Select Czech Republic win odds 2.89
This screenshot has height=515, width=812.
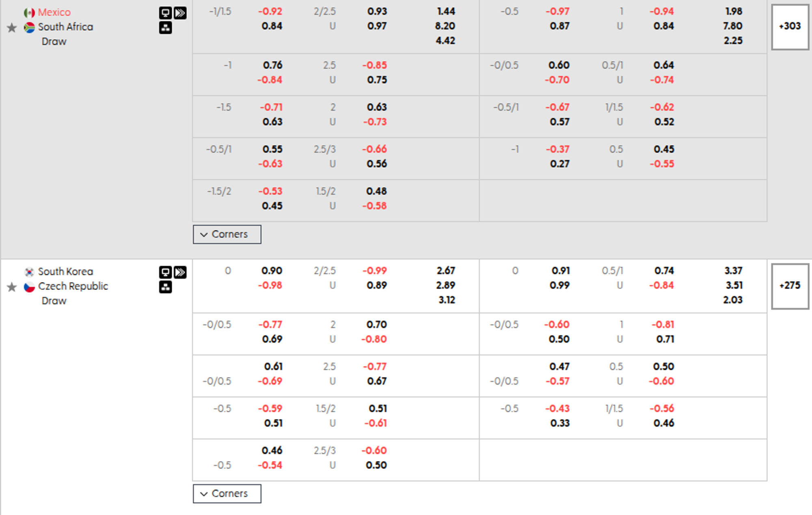click(445, 285)
